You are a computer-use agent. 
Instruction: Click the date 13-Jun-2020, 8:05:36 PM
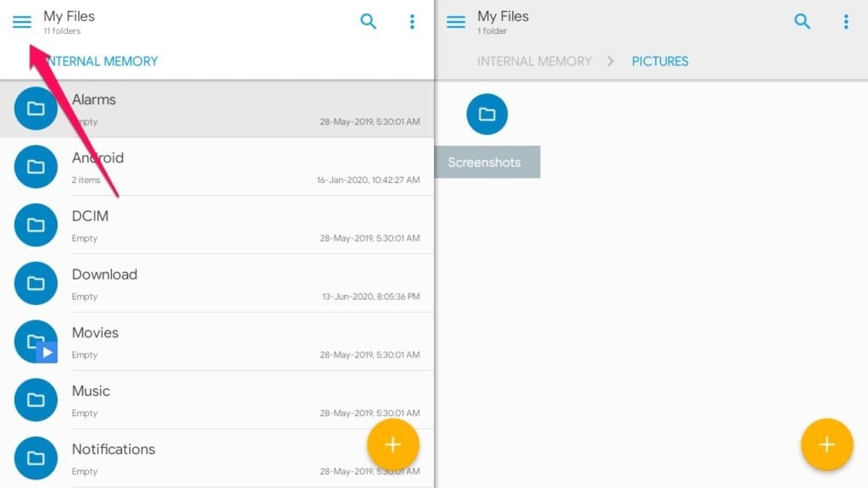(371, 297)
